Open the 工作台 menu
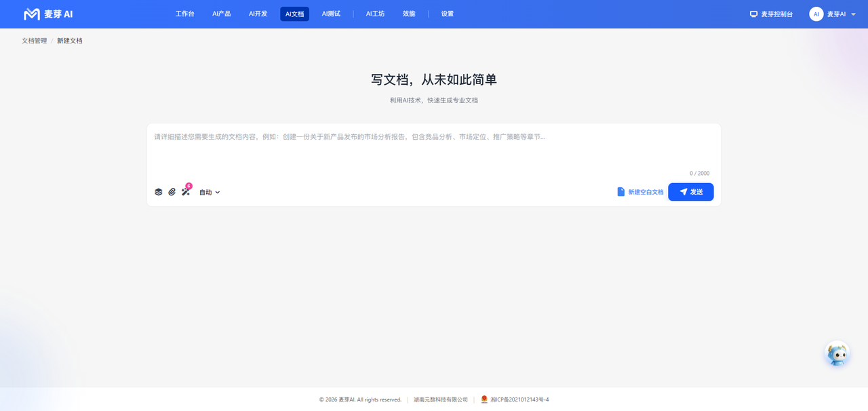Screen dimensions: 868x411 click(x=184, y=14)
